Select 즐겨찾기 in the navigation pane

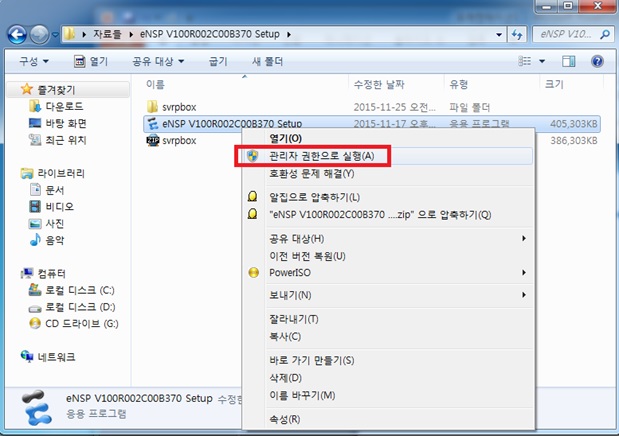tap(67, 90)
